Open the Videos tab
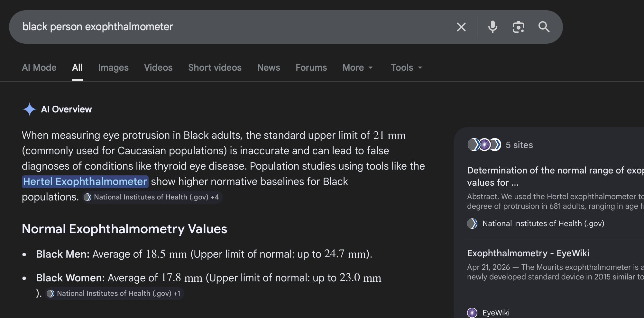Screen dimensions: 644x318 point(158,67)
